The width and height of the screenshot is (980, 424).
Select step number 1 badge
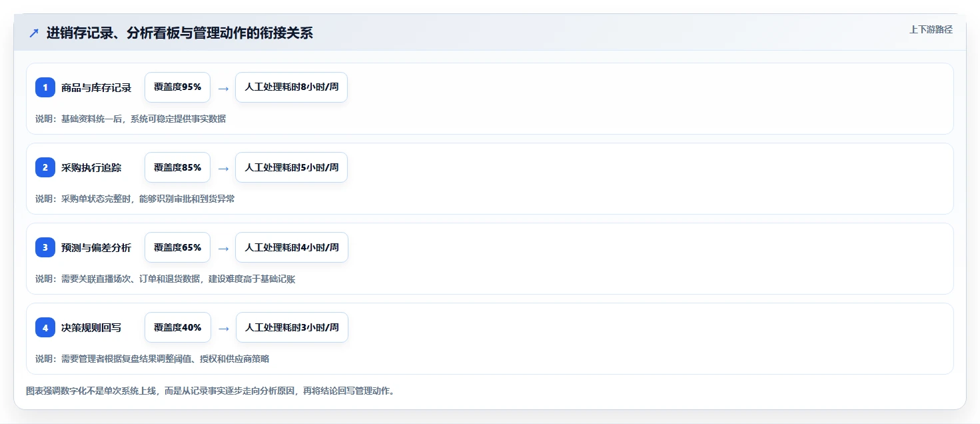click(x=45, y=87)
